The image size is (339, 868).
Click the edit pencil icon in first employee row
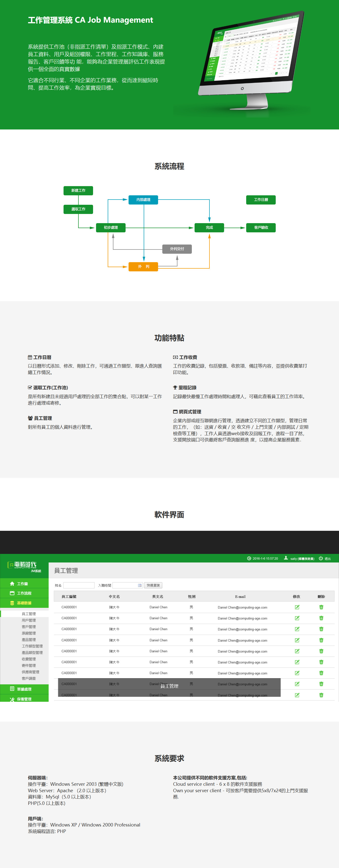pos(297,607)
